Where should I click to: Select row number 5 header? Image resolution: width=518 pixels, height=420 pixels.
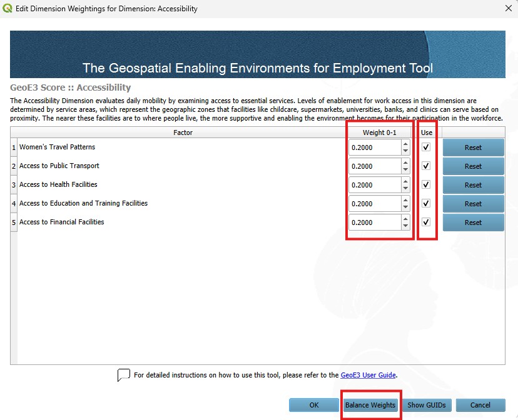14,222
